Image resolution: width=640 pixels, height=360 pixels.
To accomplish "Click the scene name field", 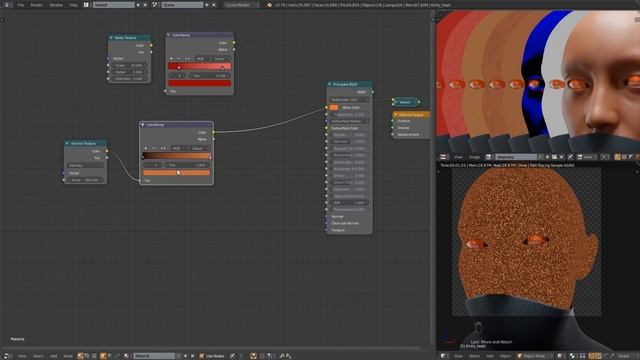I will tap(182, 5).
